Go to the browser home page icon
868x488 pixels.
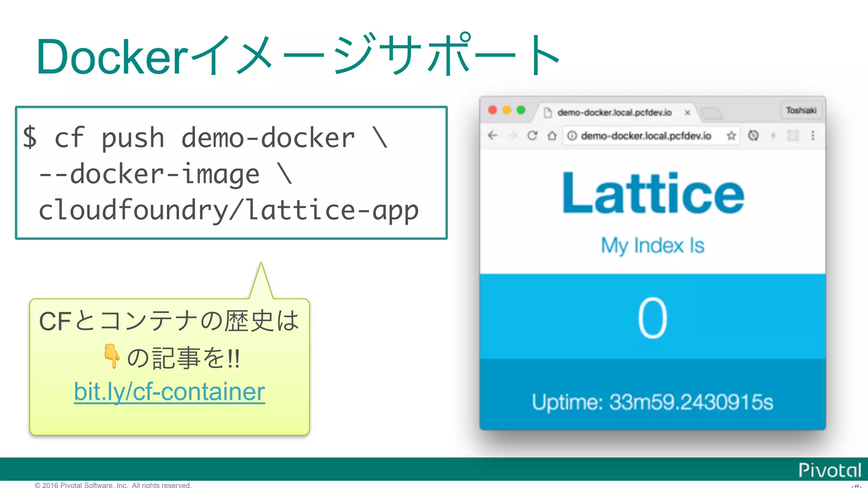(x=552, y=136)
